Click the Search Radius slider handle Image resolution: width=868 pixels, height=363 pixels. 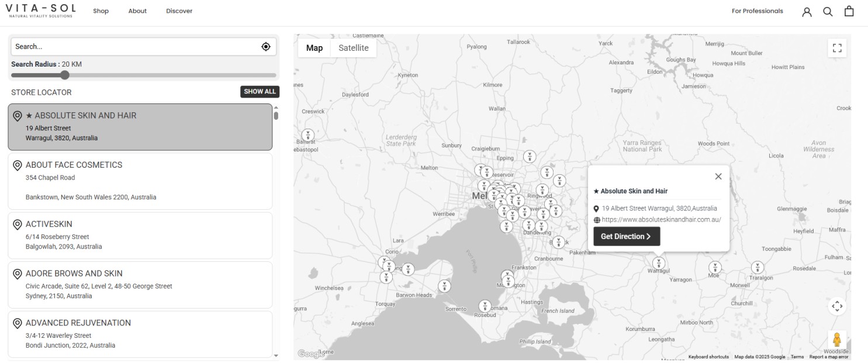[x=65, y=75]
